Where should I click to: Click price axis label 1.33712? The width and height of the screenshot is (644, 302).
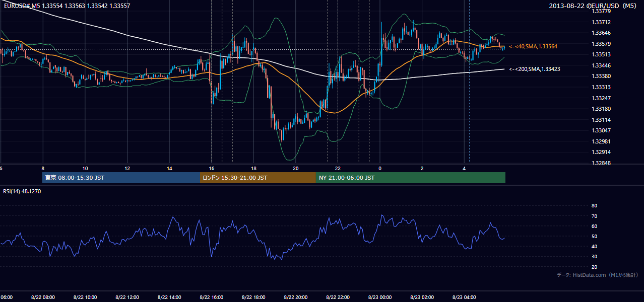[601, 22]
